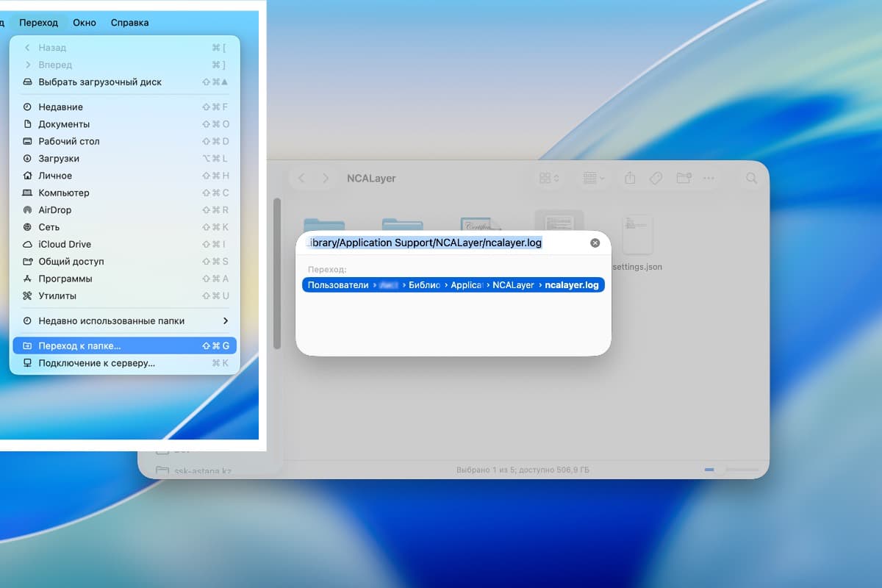Click the Документы menu label
Image resolution: width=882 pixels, height=588 pixels.
64,124
